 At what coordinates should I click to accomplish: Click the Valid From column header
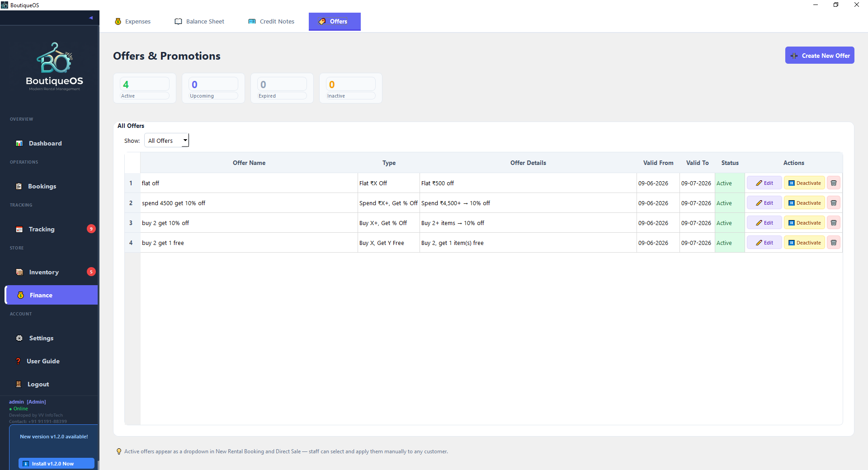(658, 163)
